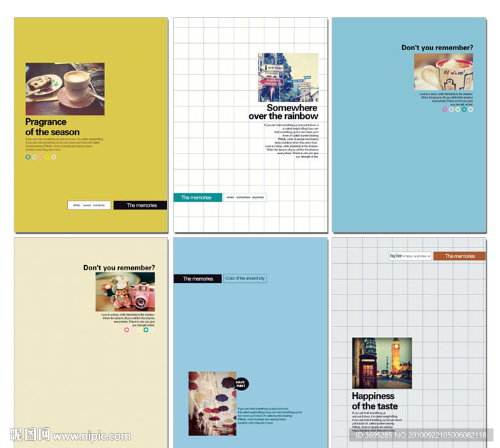Image resolution: width=500 pixels, height=448 pixels.
Task: Open the Big Ben phone booth photo
Action: 382,363
